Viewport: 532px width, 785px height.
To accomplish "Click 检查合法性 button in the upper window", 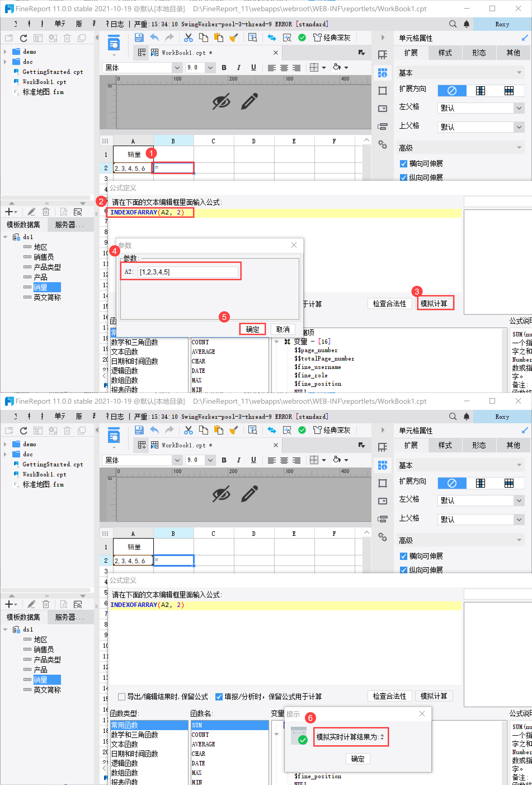I will click(x=390, y=303).
